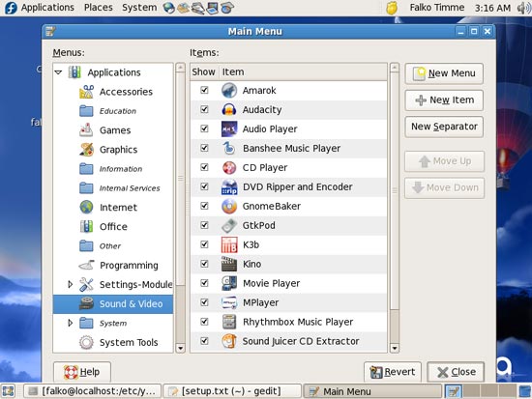Expand the System folder tree arrow
The width and height of the screenshot is (532, 399).
[70, 323]
